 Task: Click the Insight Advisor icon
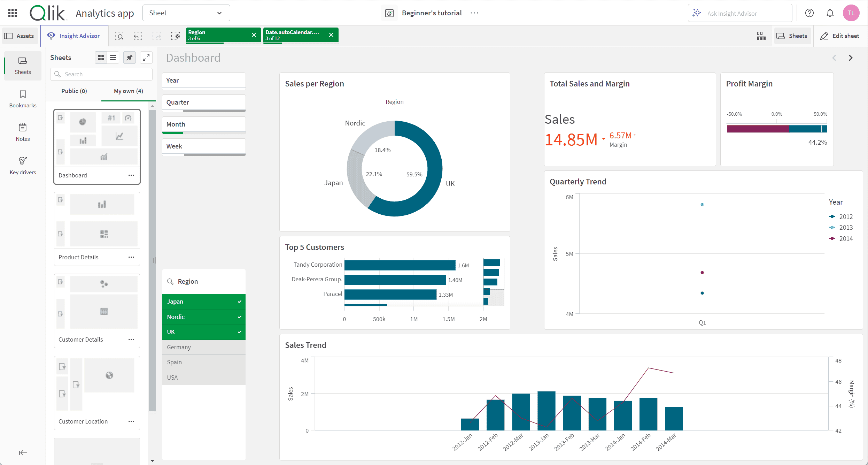coord(51,36)
